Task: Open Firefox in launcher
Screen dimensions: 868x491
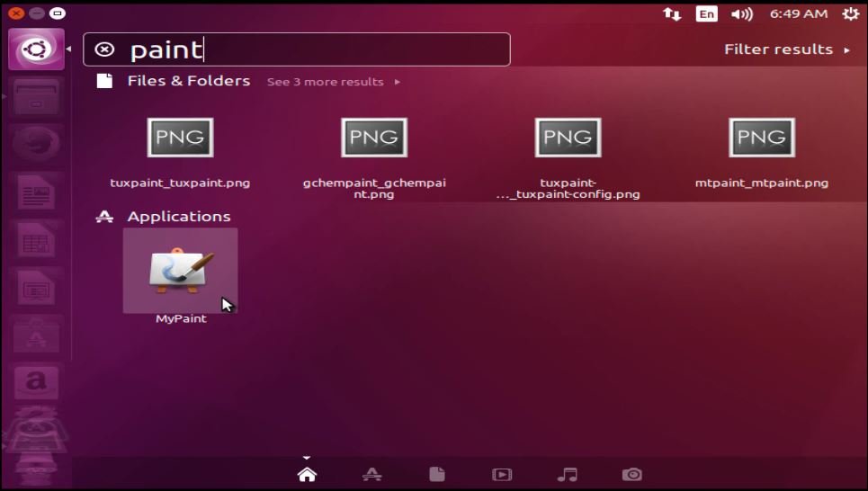Action: tap(37, 145)
